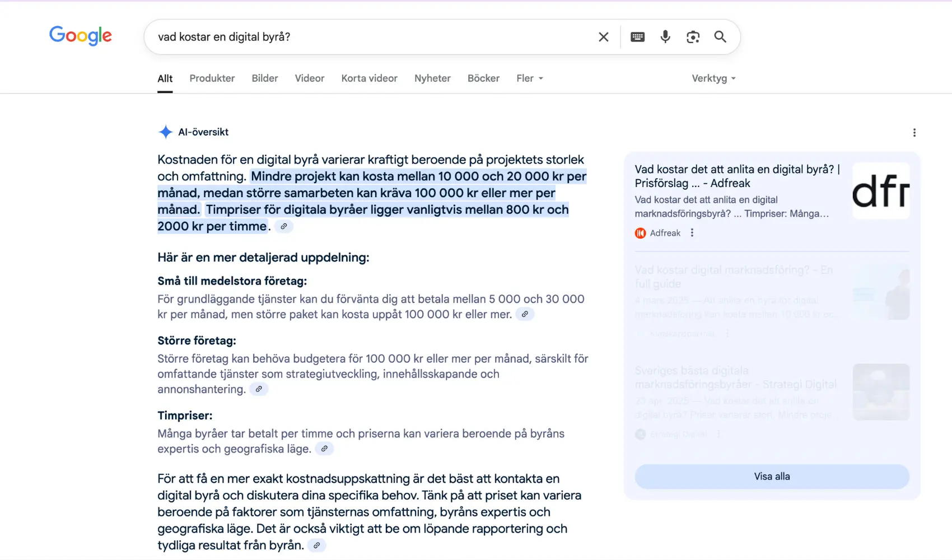Click the Google logo
This screenshot has height=560, width=952.
pos(81,36)
